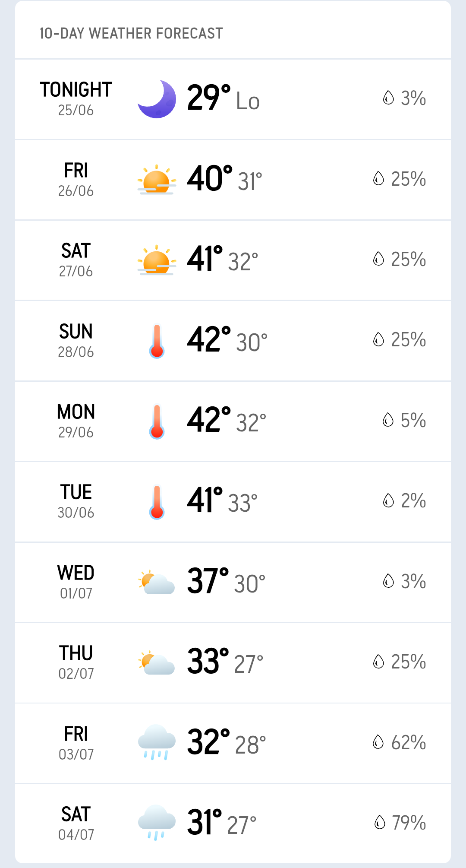Image resolution: width=466 pixels, height=868 pixels.
Task: Click the partly cloudy icon for THU 02/07
Action: pos(157,662)
